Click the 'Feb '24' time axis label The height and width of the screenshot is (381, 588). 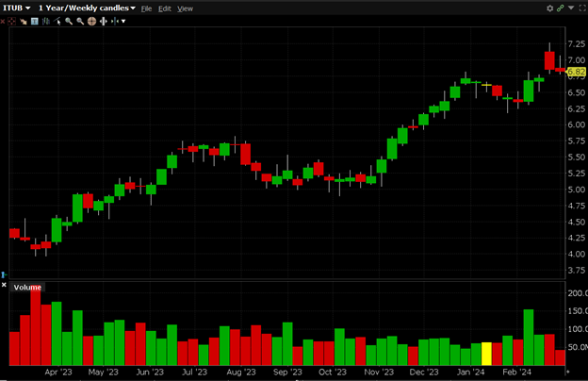click(x=516, y=372)
